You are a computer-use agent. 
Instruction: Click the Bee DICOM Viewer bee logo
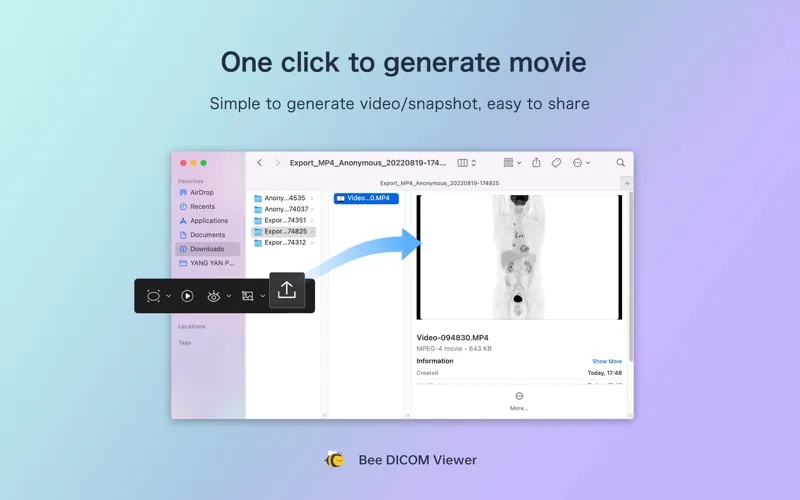pos(335,460)
